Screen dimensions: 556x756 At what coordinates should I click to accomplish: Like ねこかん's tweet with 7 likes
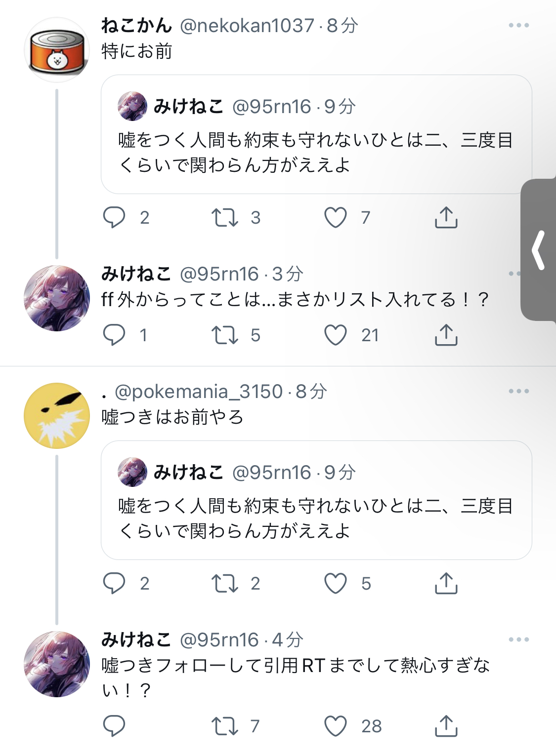tap(336, 217)
